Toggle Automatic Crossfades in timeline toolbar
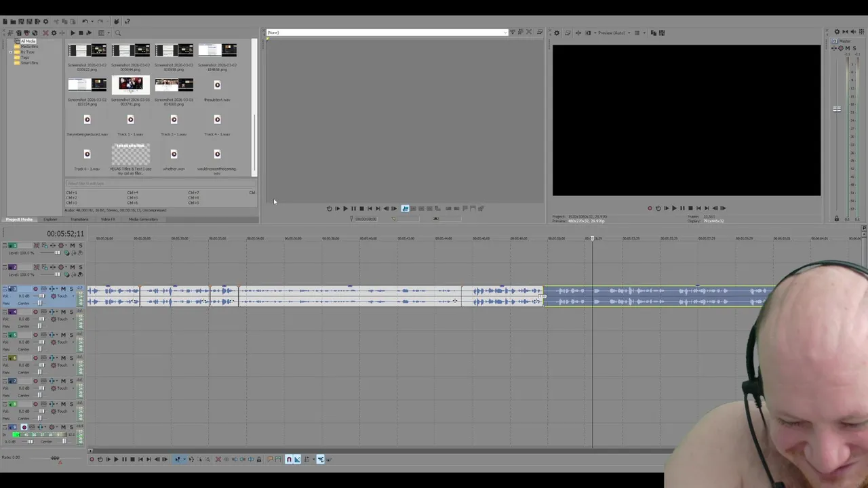 pos(297,459)
